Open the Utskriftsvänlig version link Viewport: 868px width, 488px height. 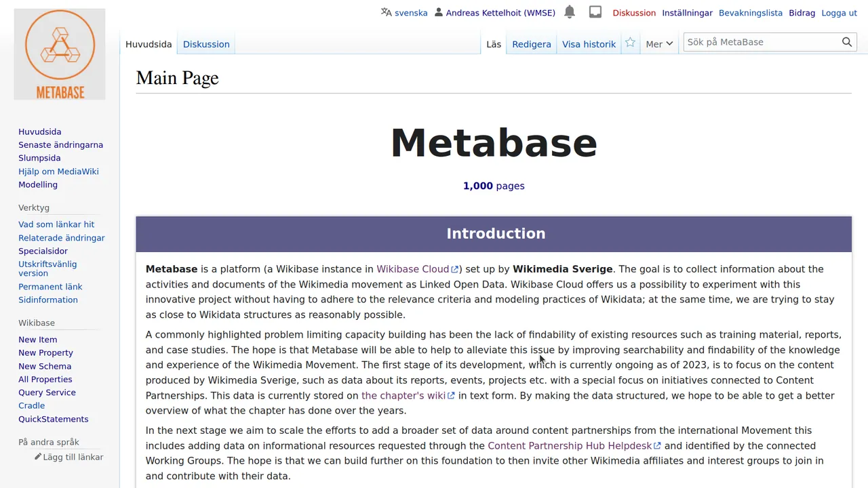click(47, 268)
